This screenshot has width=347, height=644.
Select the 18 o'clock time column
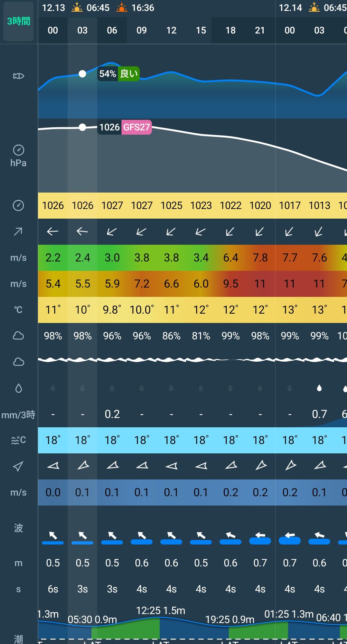point(230,31)
